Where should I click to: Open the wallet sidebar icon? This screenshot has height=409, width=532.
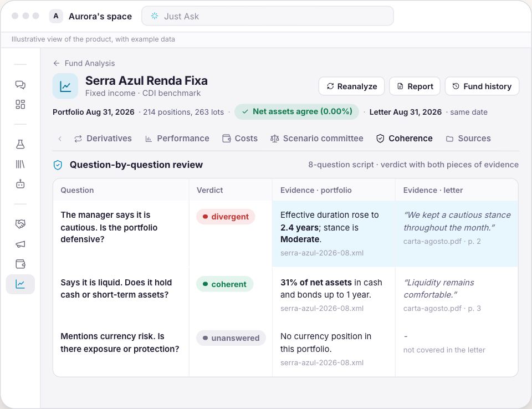click(21, 264)
